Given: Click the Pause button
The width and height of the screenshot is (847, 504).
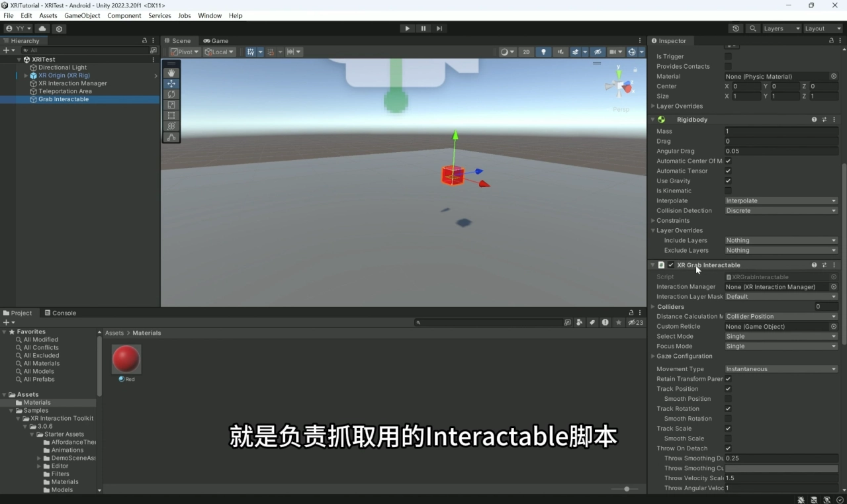Looking at the screenshot, I should click(423, 28).
